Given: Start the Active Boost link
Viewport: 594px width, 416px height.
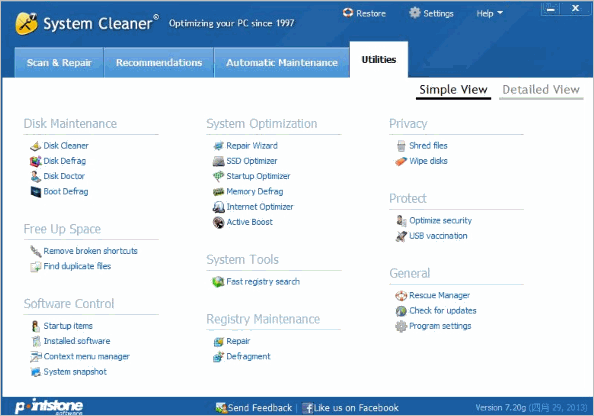Looking at the screenshot, I should (250, 222).
